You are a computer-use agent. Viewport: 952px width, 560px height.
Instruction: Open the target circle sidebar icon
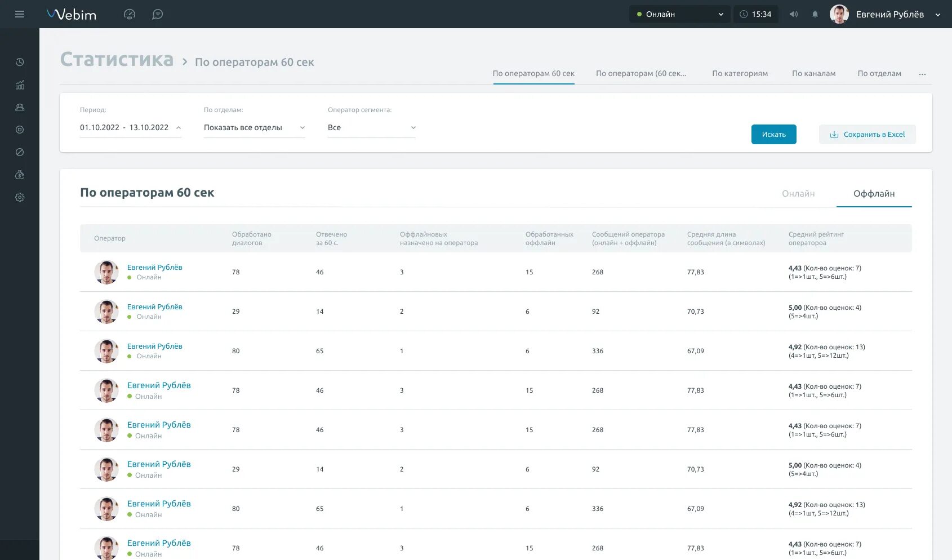point(20,130)
